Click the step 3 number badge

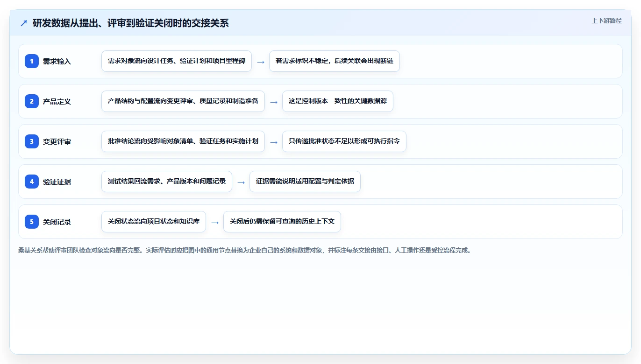32,141
